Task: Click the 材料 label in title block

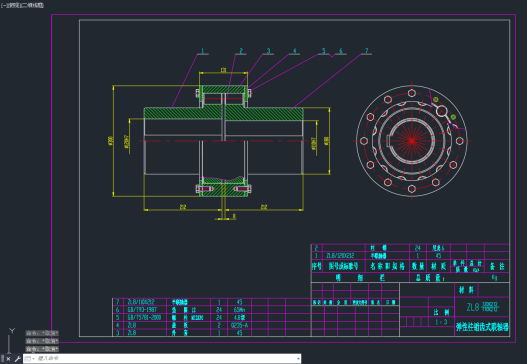Action: (466, 290)
